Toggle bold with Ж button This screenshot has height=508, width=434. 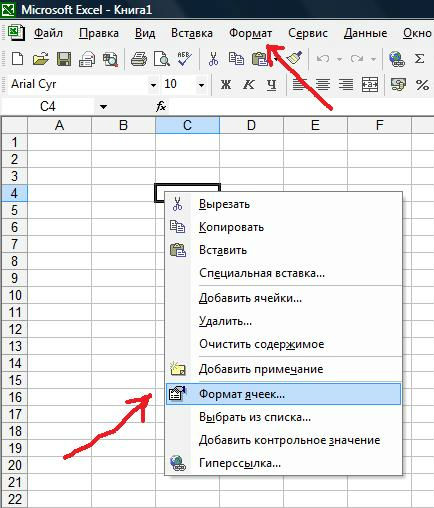pos(226,85)
